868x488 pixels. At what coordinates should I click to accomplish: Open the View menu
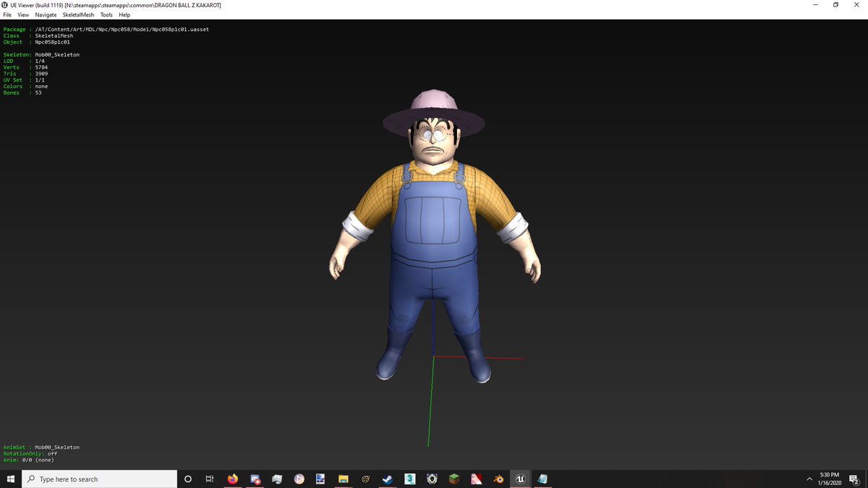tap(23, 14)
